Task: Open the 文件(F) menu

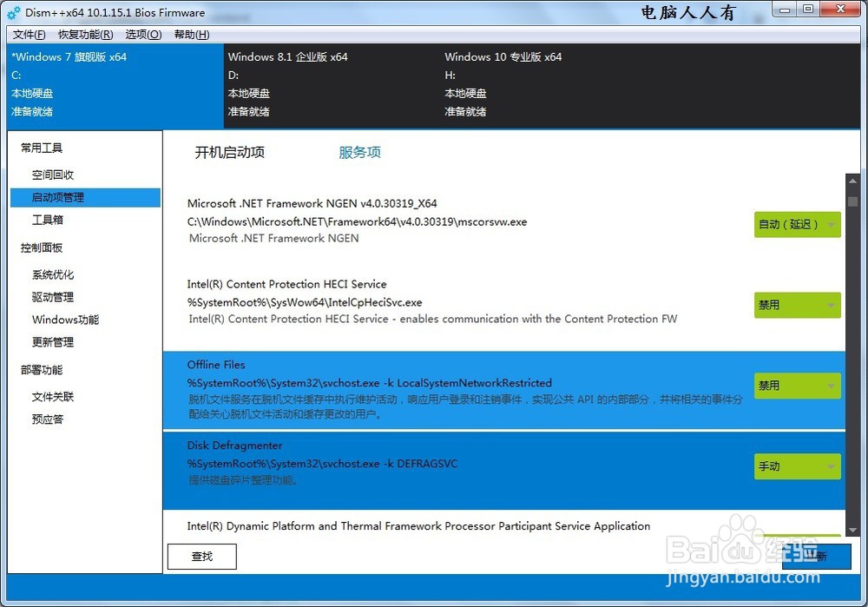Action: [x=29, y=35]
